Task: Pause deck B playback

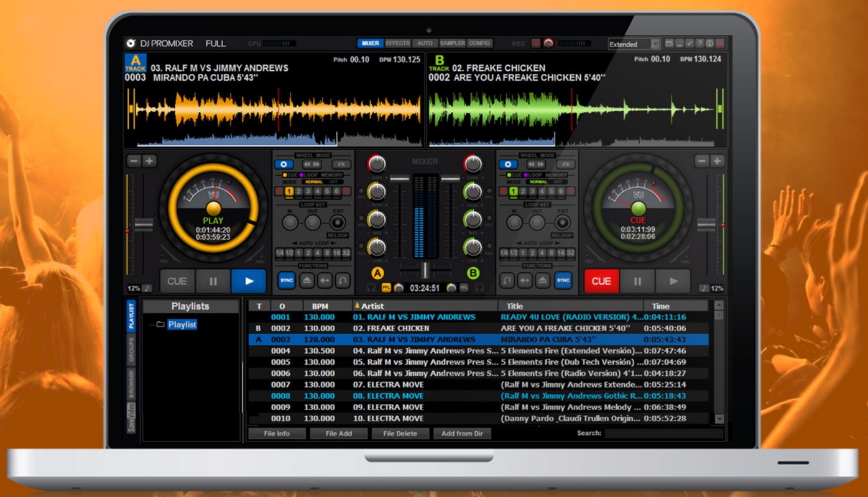Action: 637,281
